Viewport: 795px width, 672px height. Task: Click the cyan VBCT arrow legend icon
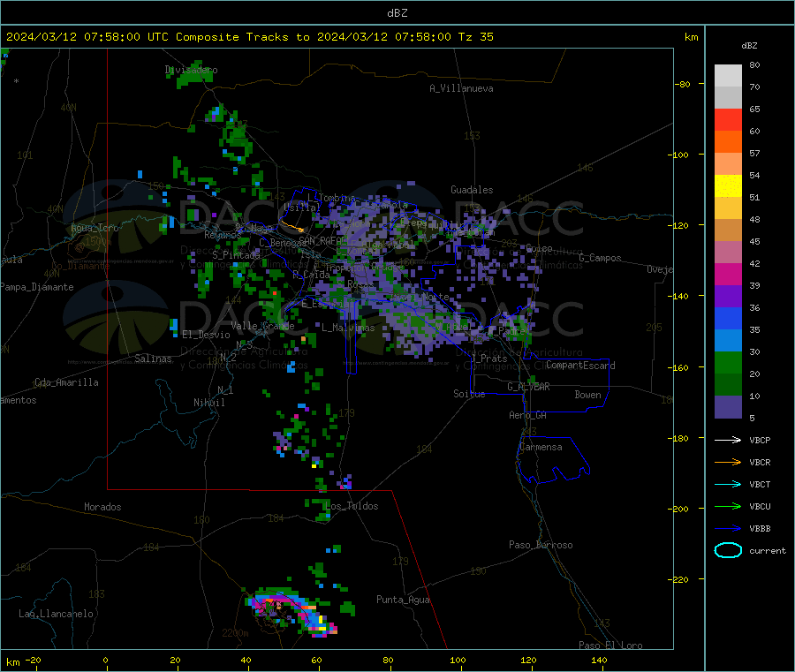pyautogui.click(x=728, y=484)
